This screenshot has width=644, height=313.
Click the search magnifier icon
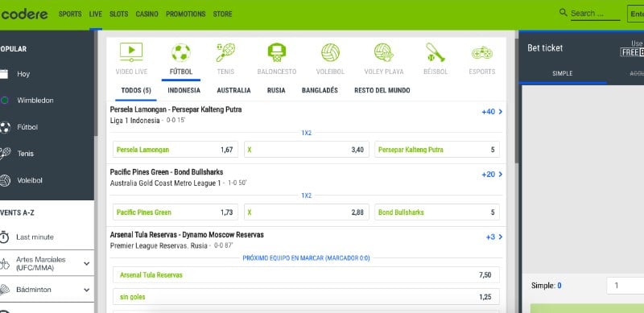pos(563,12)
